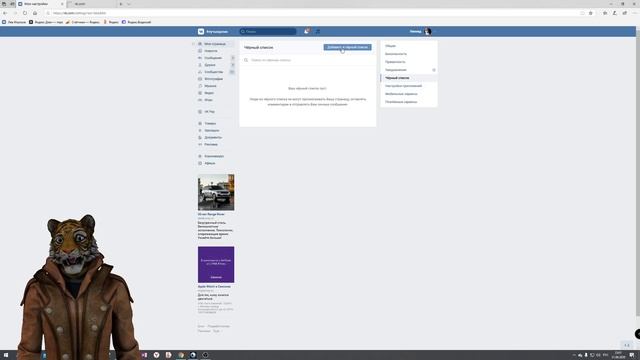Click the taskbar clock and date
This screenshot has width=640, height=360.
(x=618, y=355)
